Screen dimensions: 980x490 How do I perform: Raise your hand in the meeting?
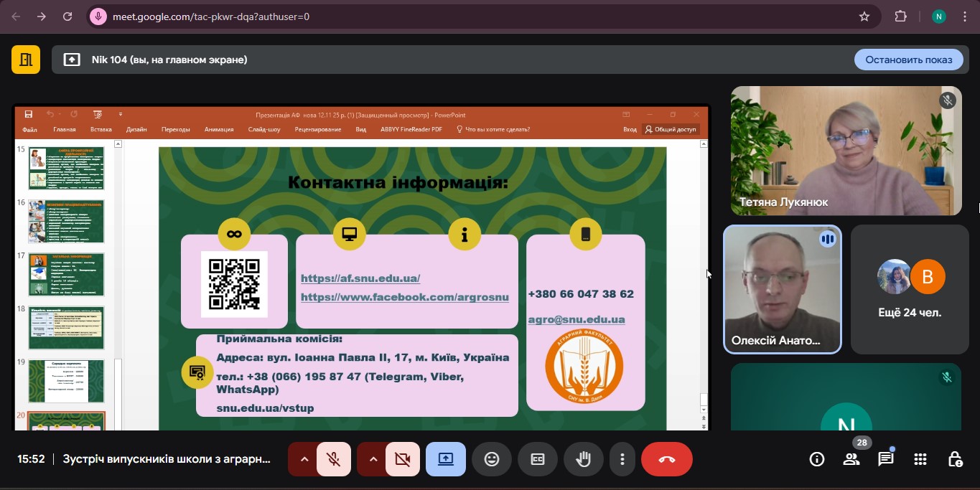pyautogui.click(x=583, y=459)
